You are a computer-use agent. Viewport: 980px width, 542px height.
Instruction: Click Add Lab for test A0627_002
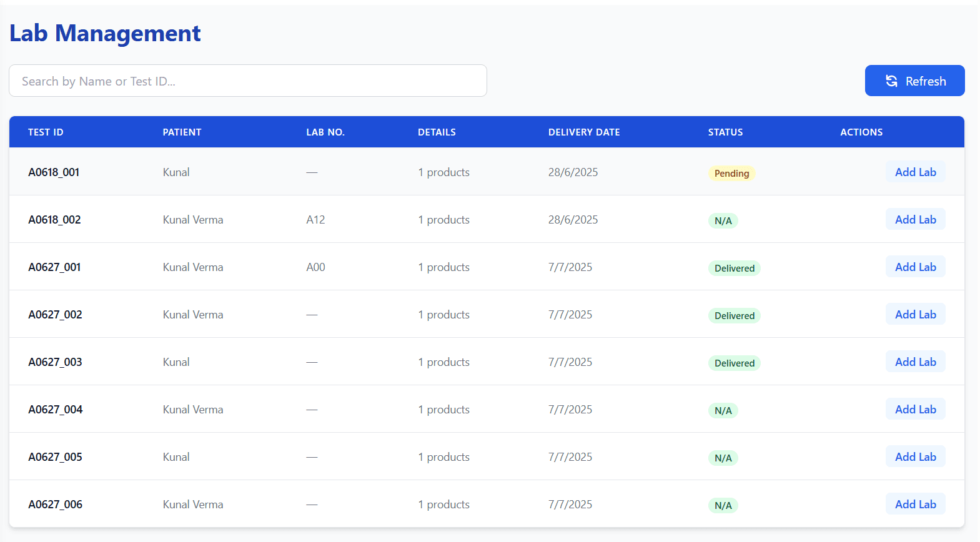[x=915, y=315]
